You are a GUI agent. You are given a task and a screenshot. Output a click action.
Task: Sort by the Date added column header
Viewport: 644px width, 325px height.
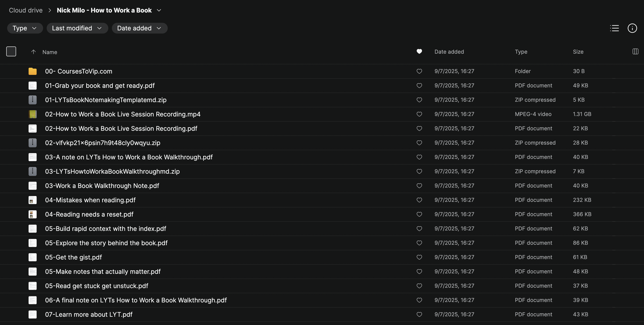(x=449, y=52)
